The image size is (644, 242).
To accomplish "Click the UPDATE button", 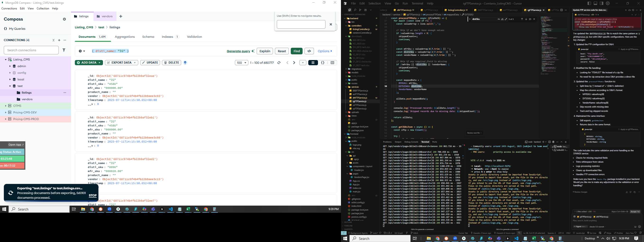I will (150, 63).
